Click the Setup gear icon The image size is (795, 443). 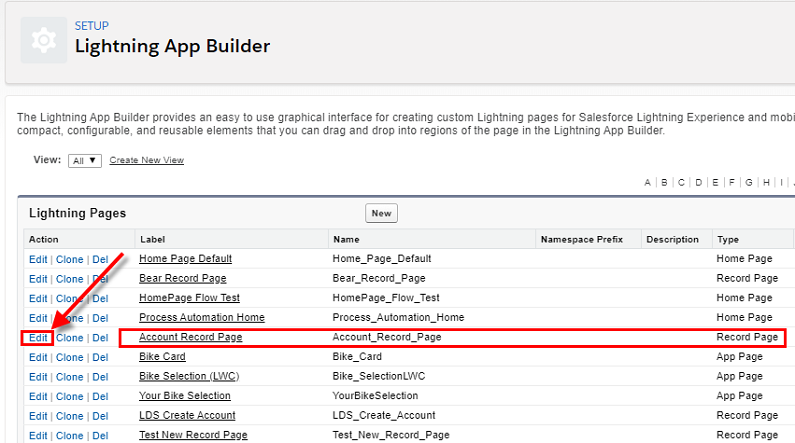[44, 40]
